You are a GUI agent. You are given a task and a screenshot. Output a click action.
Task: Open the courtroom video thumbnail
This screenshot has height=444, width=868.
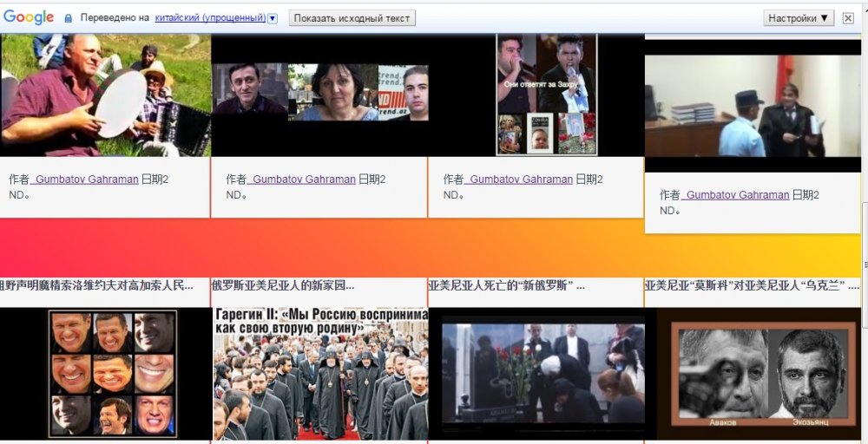click(x=753, y=106)
